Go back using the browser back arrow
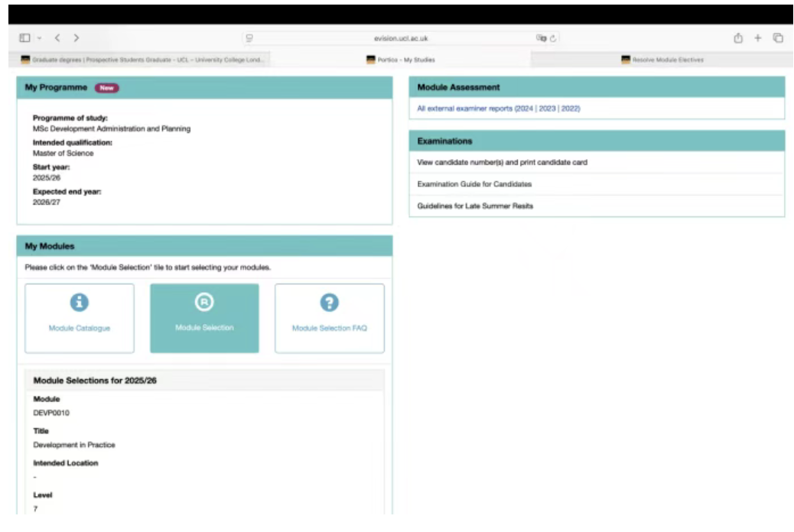The width and height of the screenshot is (794, 532). (57, 37)
